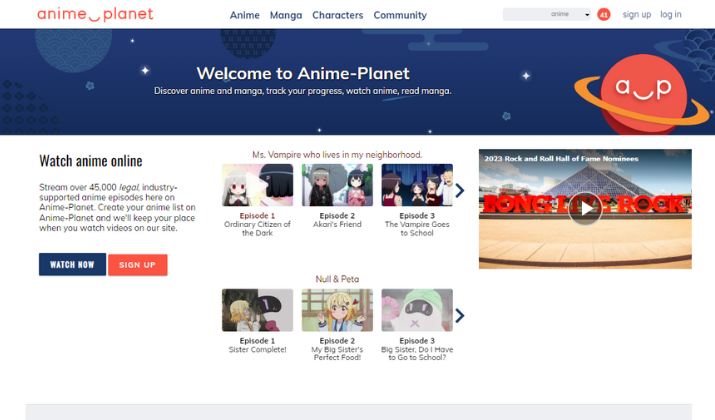
Task: Open Null & Peta Episode 1 thumbnail
Action: (x=258, y=310)
